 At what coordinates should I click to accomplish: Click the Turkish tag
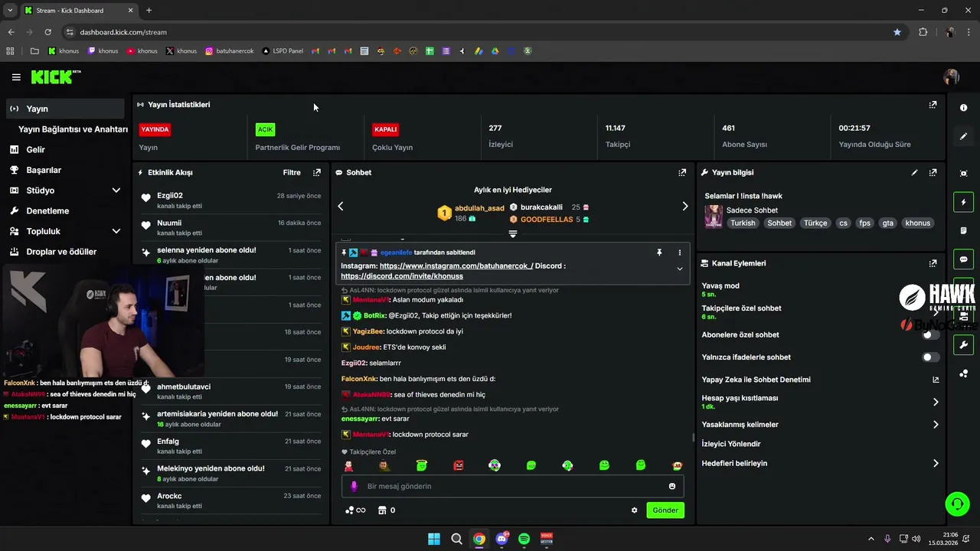[743, 223]
